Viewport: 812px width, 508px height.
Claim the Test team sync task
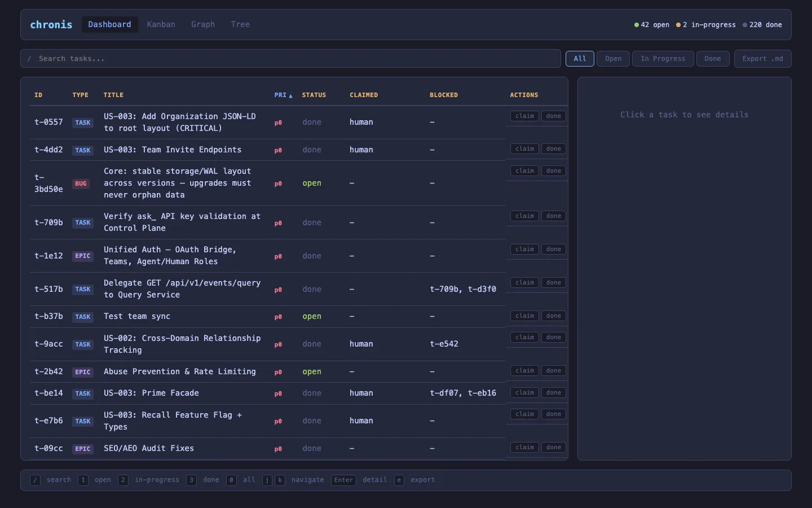tap(524, 316)
